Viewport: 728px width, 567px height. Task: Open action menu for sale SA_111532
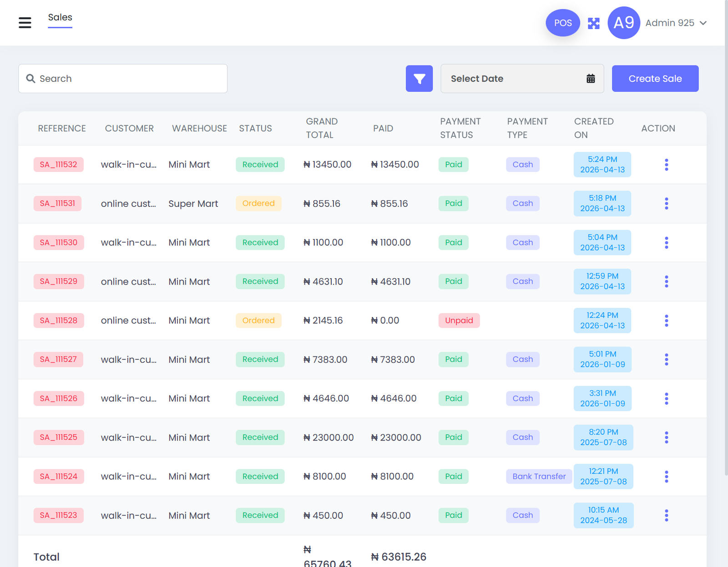coord(666,165)
